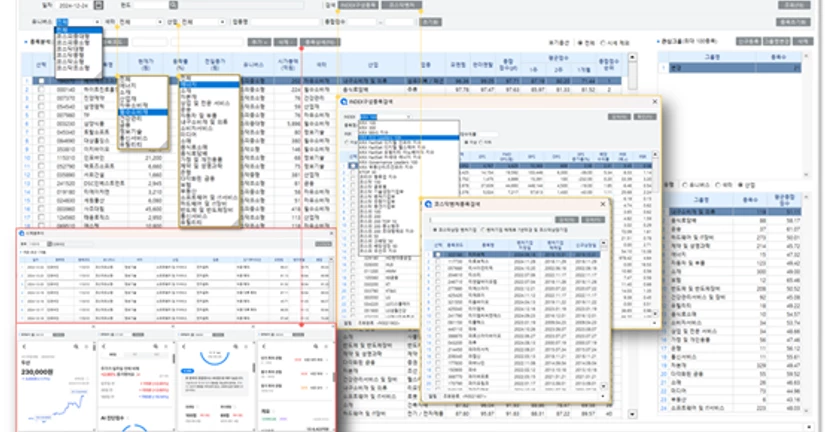
Task: Click the app logo in the 코스닥벤처종목검색 title bar
Action: coord(428,204)
